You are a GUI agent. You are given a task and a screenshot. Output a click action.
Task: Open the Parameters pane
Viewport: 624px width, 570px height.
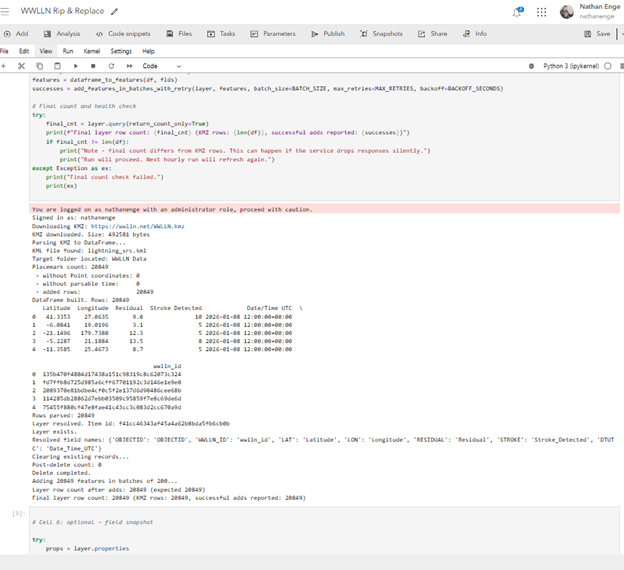click(273, 34)
